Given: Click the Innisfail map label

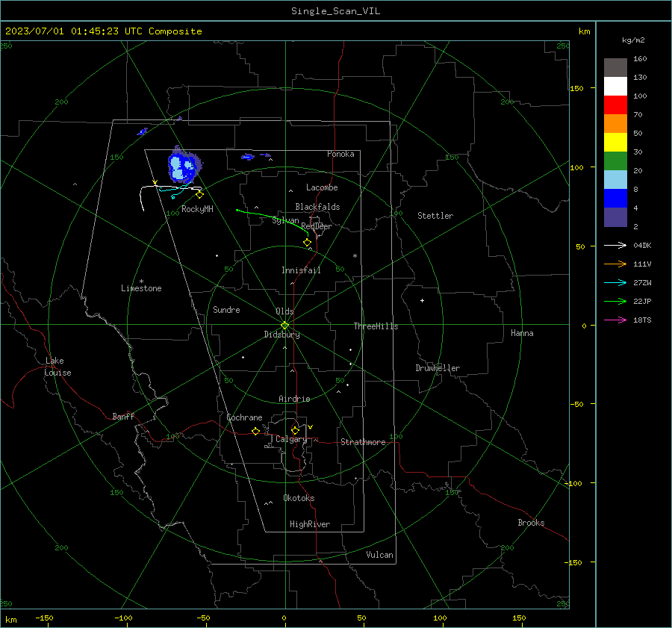Looking at the screenshot, I should click(x=301, y=270).
